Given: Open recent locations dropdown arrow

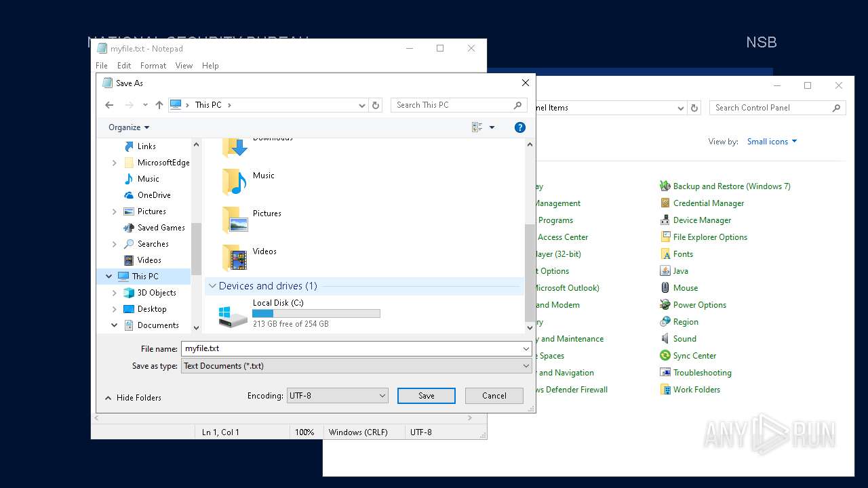Looking at the screenshot, I should click(x=145, y=105).
